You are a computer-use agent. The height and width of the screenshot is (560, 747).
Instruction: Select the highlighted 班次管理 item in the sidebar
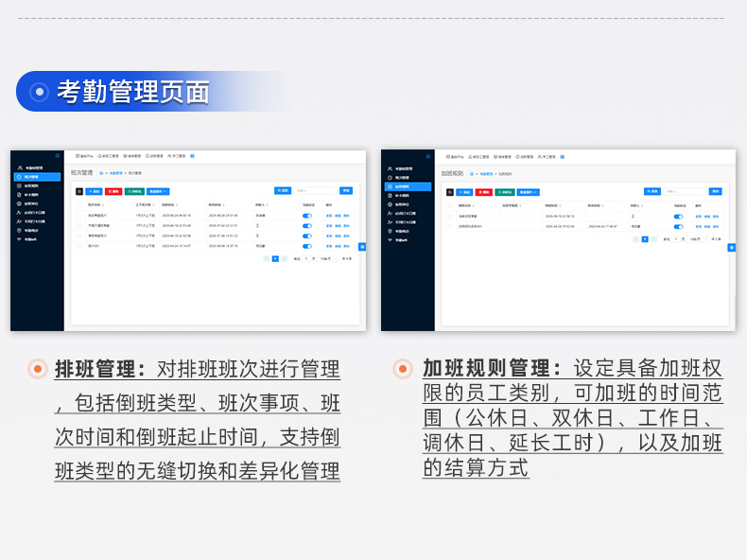pos(37,177)
